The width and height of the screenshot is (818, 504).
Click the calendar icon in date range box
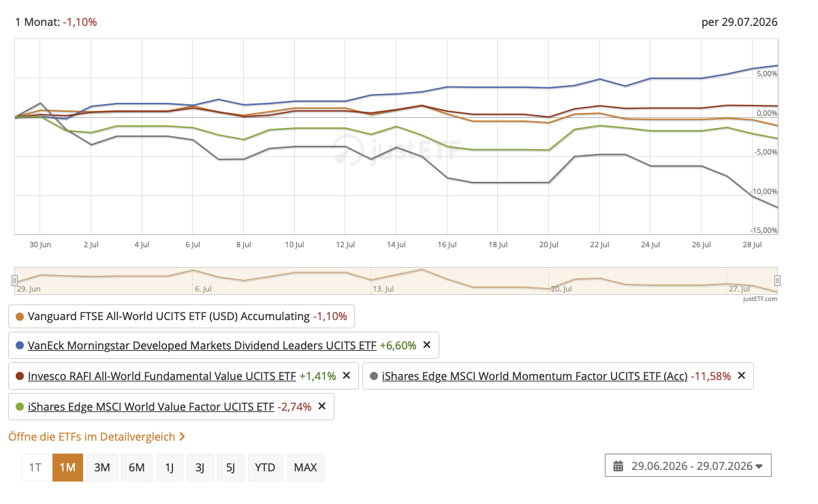click(618, 467)
